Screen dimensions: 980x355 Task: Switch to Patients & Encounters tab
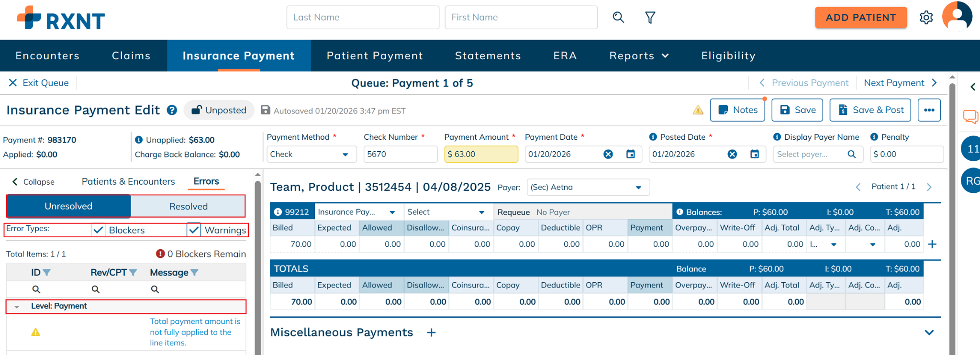[x=128, y=181]
